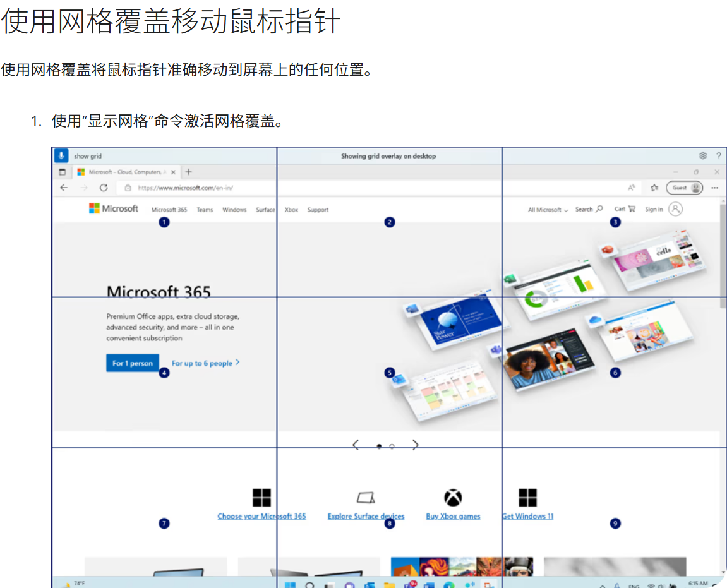Viewport: 727px width, 588px height.
Task: Open the Xbox nav item
Action: tap(292, 210)
